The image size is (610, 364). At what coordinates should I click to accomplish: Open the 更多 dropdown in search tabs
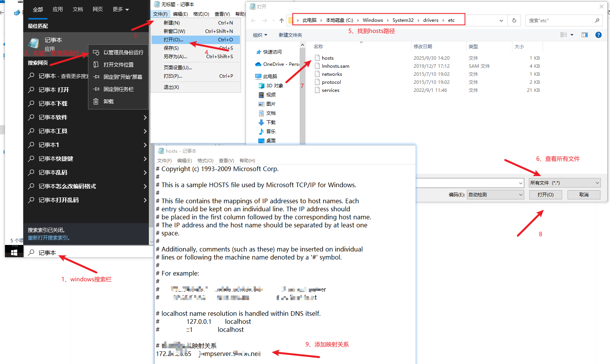tap(121, 9)
